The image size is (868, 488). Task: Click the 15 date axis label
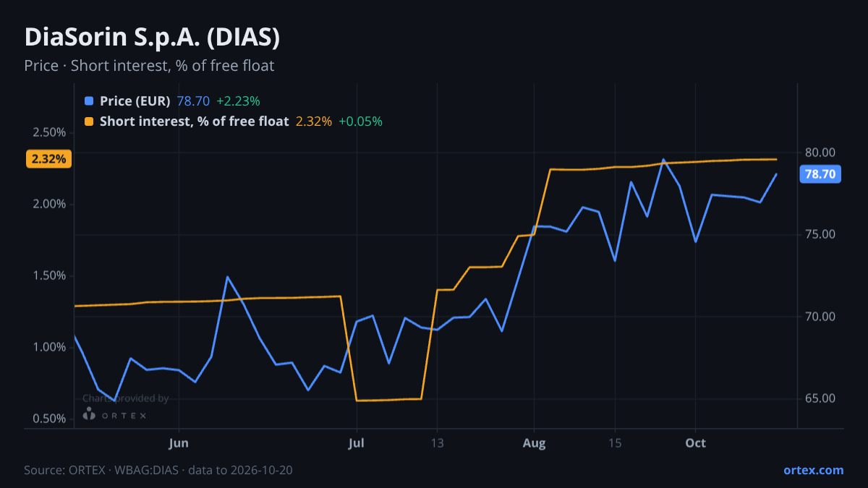[615, 443]
